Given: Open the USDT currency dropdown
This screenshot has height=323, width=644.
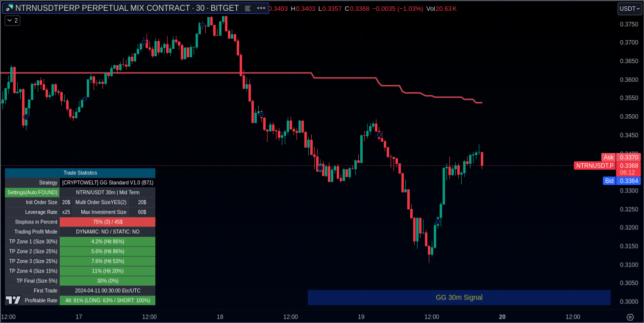Looking at the screenshot, I should (629, 8).
